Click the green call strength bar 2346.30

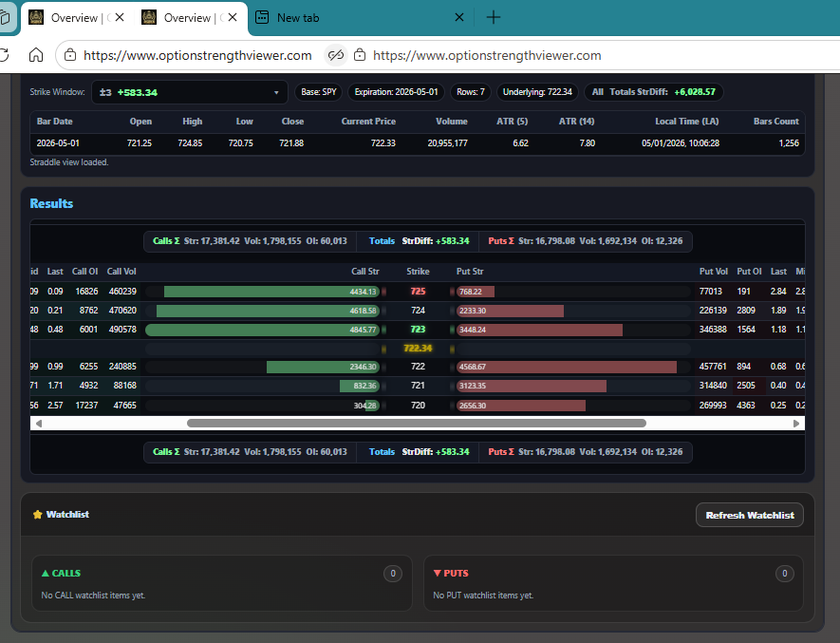[323, 367]
